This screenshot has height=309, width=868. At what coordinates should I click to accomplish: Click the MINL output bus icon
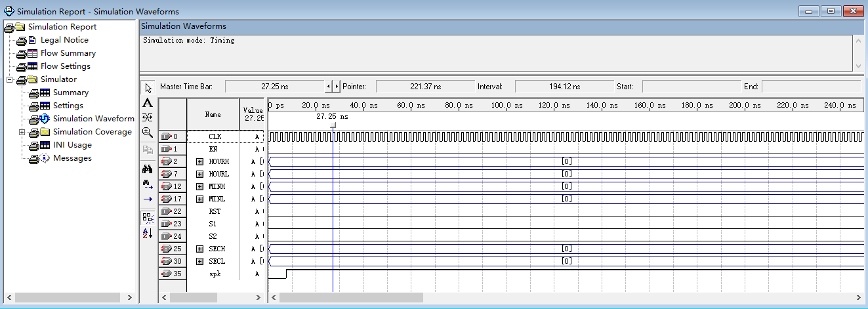tap(166, 199)
